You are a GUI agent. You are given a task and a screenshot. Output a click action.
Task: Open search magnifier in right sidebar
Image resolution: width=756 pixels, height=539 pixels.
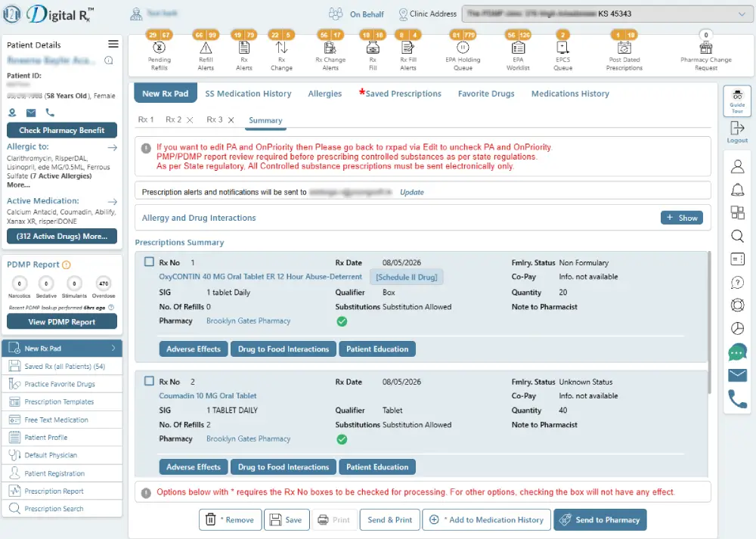(737, 236)
